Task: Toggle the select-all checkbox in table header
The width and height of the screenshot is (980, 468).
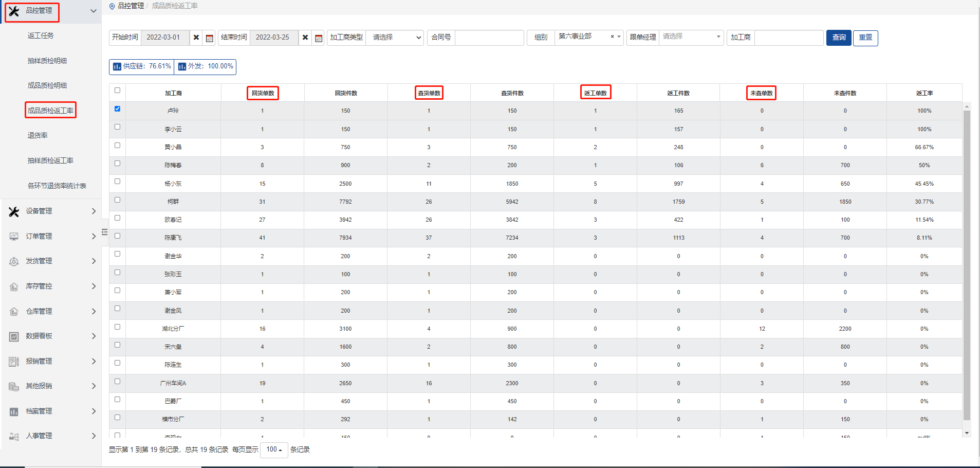Action: (117, 91)
